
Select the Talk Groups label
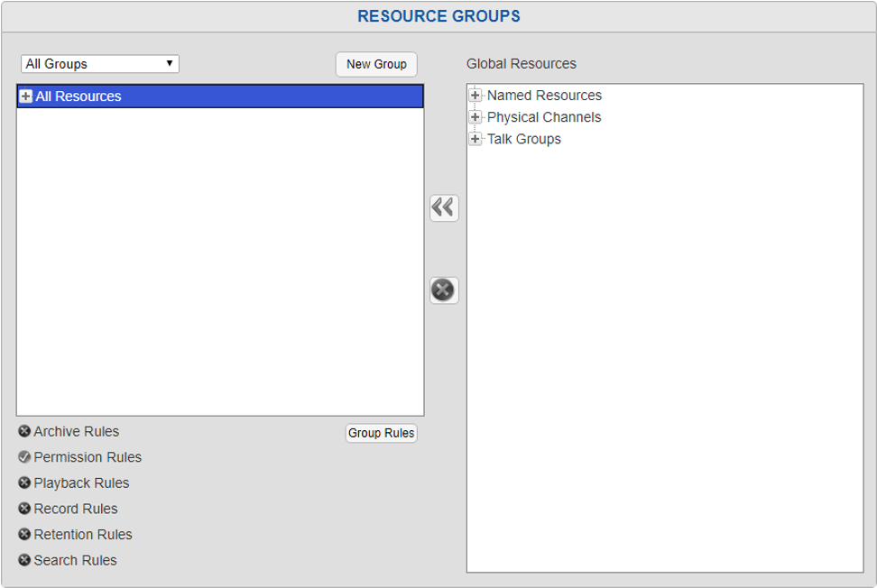coord(524,138)
